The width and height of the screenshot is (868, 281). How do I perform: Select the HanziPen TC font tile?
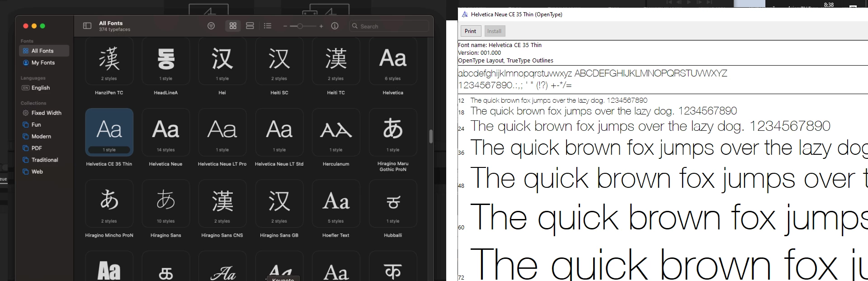[x=109, y=61]
